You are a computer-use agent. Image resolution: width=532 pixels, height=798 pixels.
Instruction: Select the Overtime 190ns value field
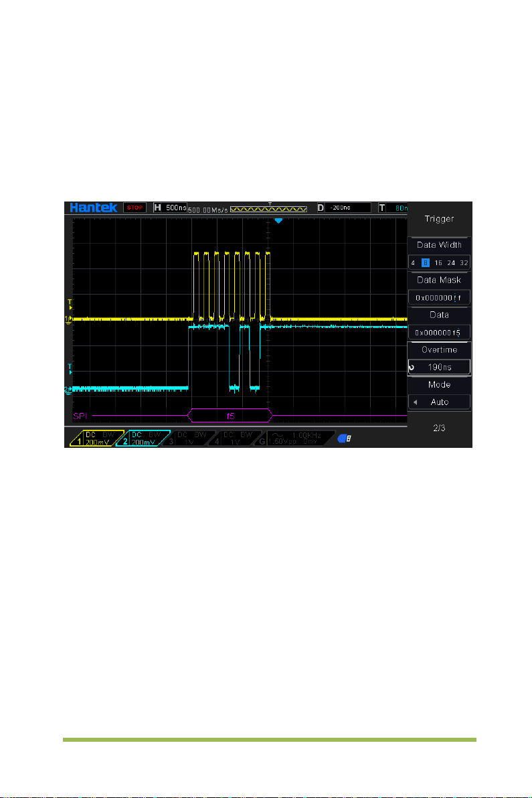click(x=440, y=367)
